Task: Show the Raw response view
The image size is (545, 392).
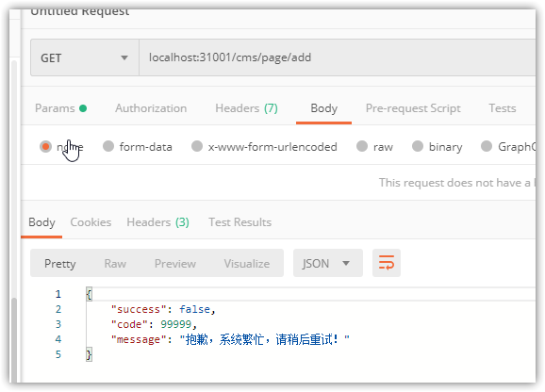Action: click(x=115, y=264)
